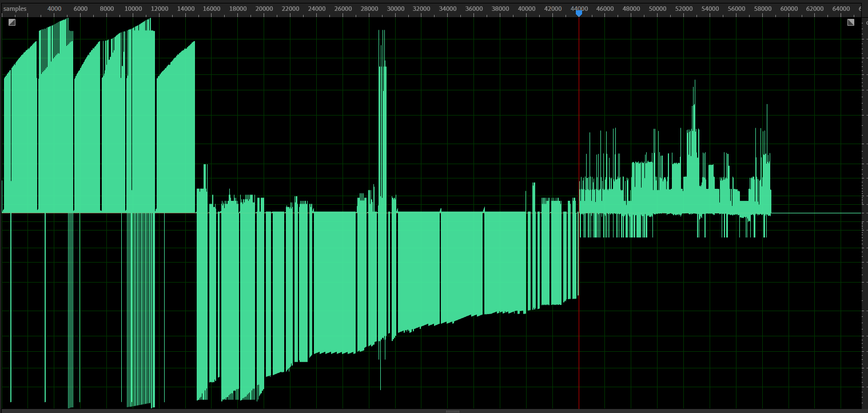Click the flat silent line after 60000
Screen dimensions: 868x413
(818, 213)
